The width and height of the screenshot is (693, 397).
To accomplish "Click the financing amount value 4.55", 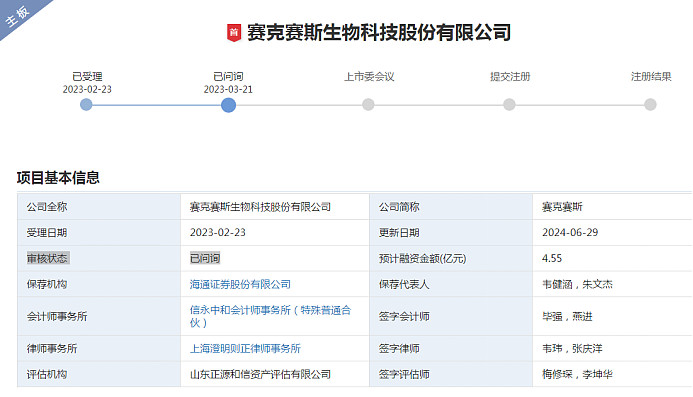I will pyautogui.click(x=552, y=258).
